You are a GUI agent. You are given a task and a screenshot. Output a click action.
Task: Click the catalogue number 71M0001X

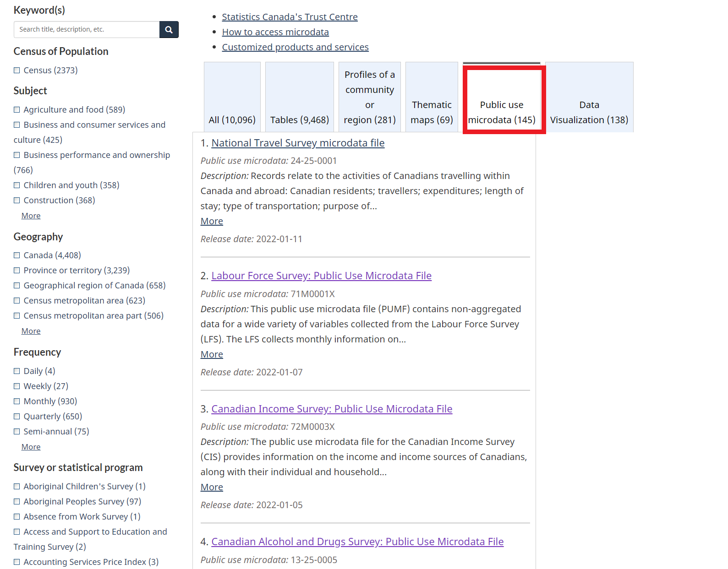point(313,294)
